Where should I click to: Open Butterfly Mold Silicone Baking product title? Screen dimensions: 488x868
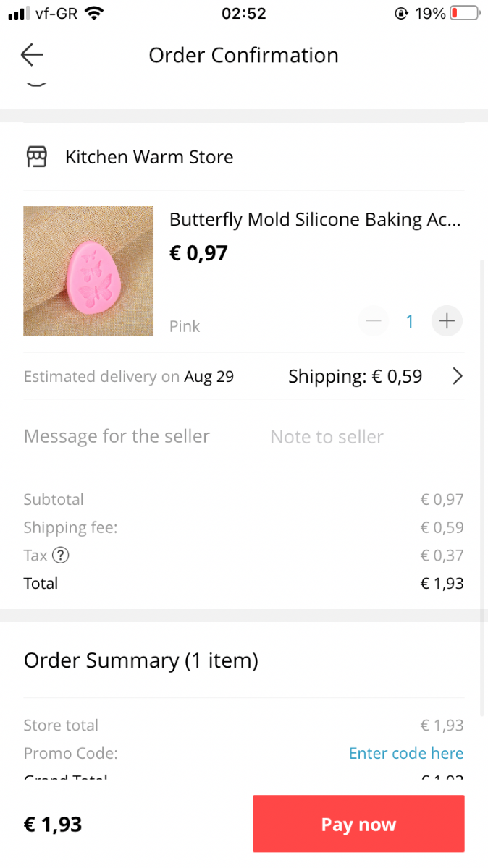click(x=315, y=219)
